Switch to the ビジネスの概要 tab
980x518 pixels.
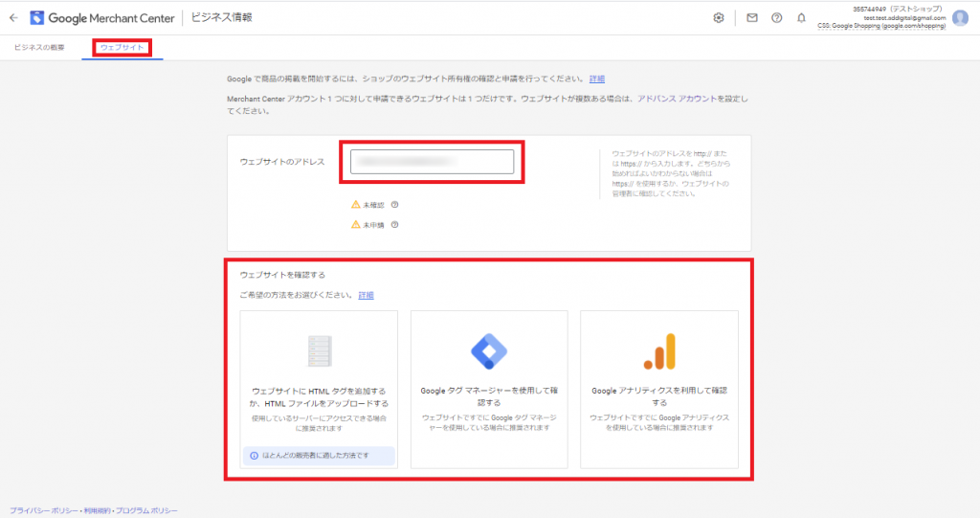pos(39,48)
